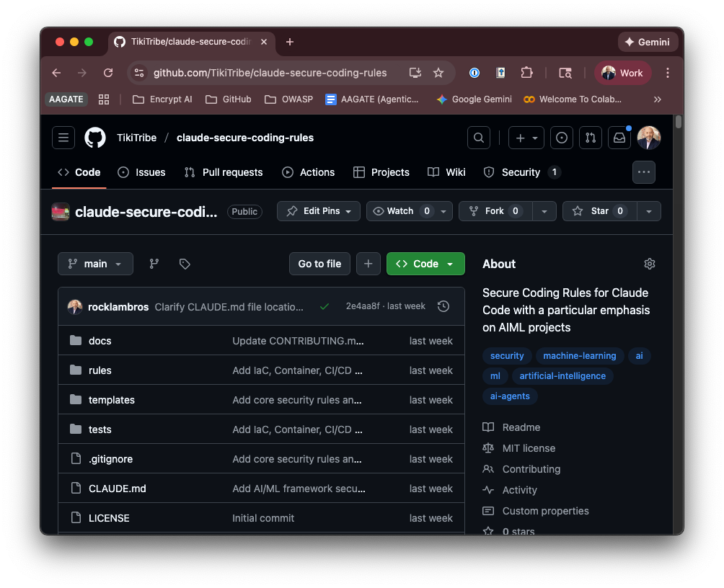The width and height of the screenshot is (724, 588).
Task: Close the TikiTribe browser tab
Action: coord(264,42)
